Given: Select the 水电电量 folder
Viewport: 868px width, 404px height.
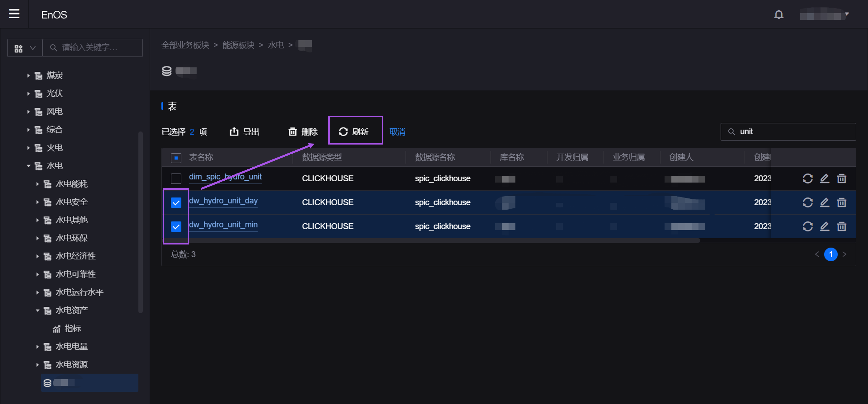Looking at the screenshot, I should coord(71,346).
